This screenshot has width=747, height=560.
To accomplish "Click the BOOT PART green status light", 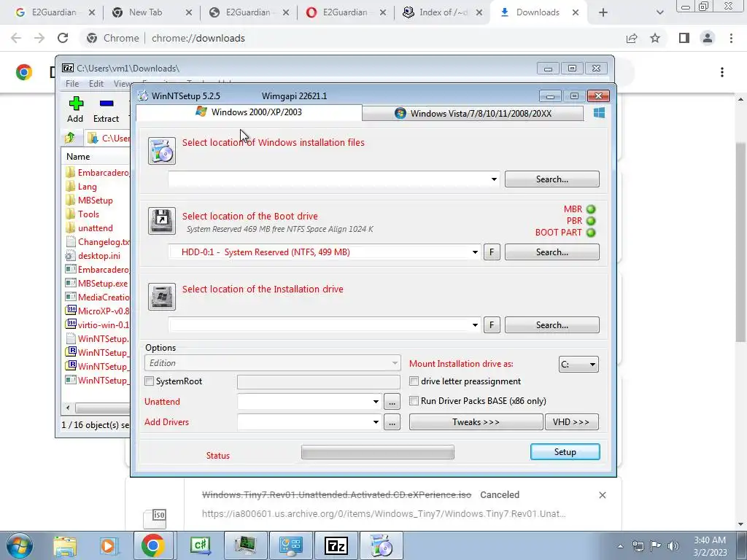I will pos(591,233).
